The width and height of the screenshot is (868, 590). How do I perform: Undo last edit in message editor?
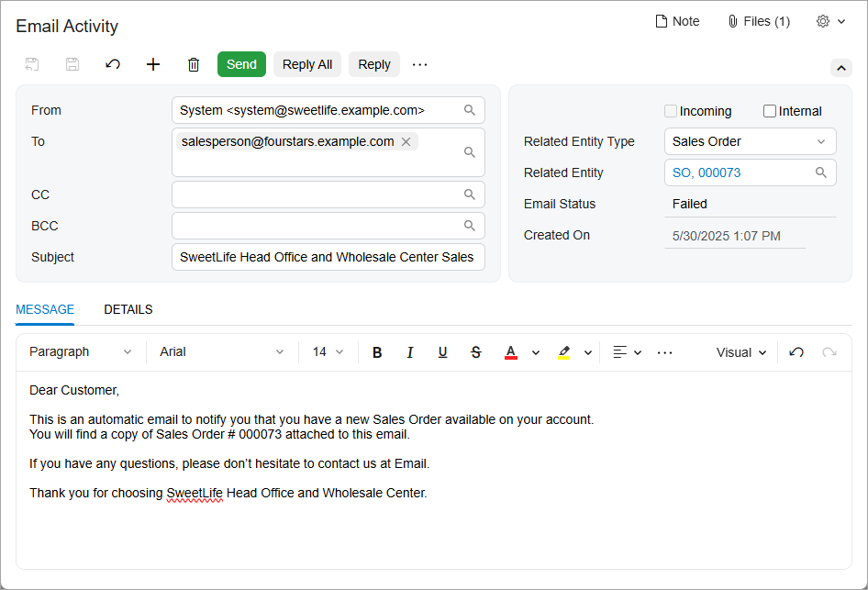coord(796,352)
